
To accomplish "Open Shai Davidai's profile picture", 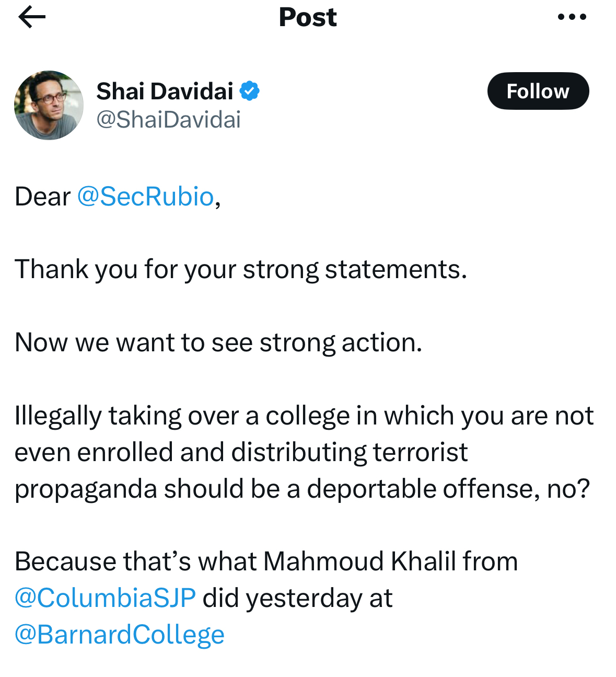I will click(x=49, y=105).
